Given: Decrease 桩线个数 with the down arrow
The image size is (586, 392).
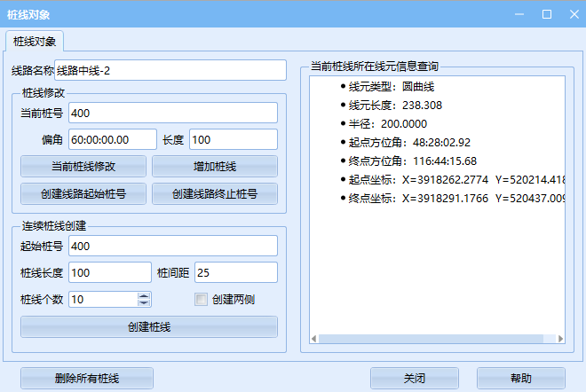Looking at the screenshot, I should (x=144, y=303).
